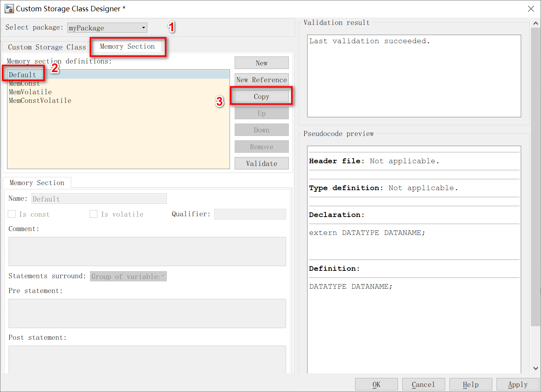Click the New Reference button
This screenshot has height=392, width=541.
(x=262, y=79)
